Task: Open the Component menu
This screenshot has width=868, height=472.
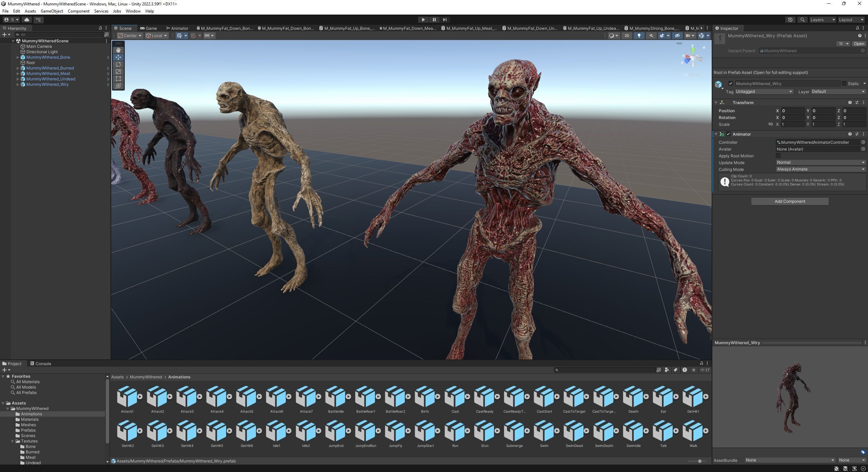Action: click(78, 11)
